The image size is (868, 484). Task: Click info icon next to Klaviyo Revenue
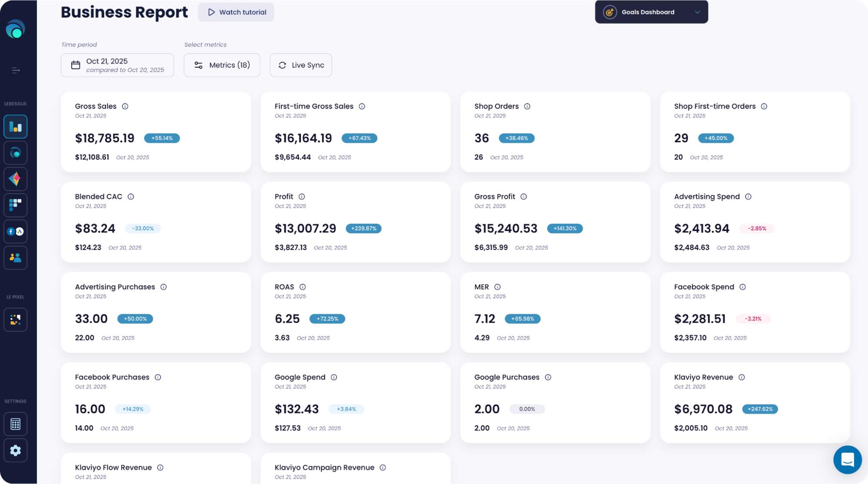(x=742, y=378)
